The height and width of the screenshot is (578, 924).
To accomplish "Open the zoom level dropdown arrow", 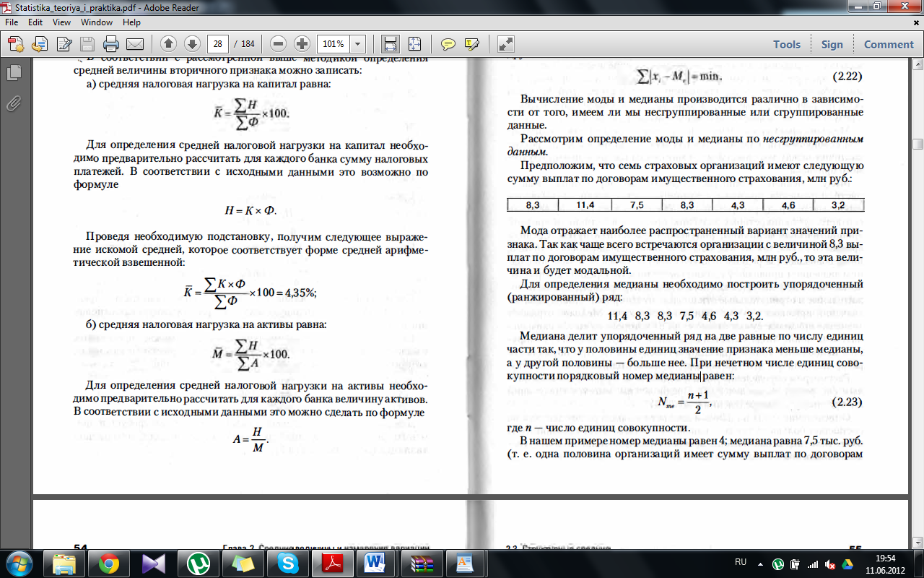I will [357, 43].
